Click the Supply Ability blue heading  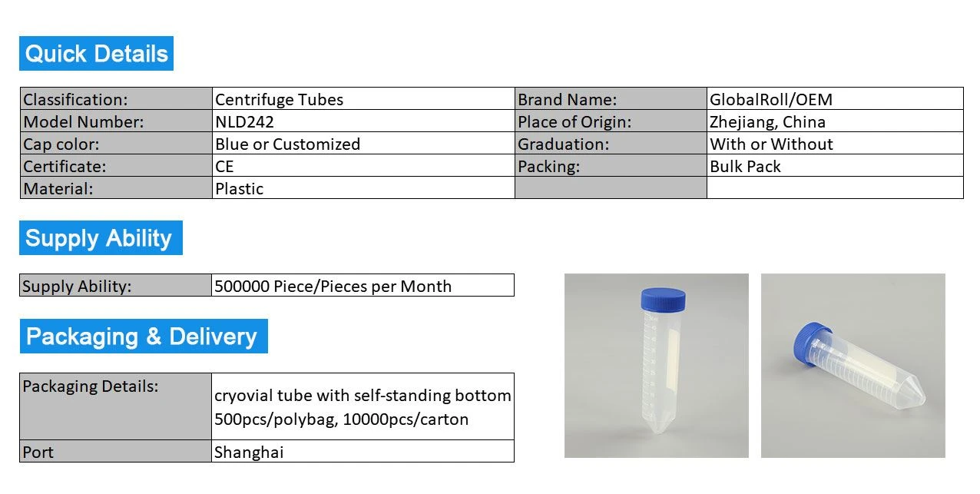(101, 237)
